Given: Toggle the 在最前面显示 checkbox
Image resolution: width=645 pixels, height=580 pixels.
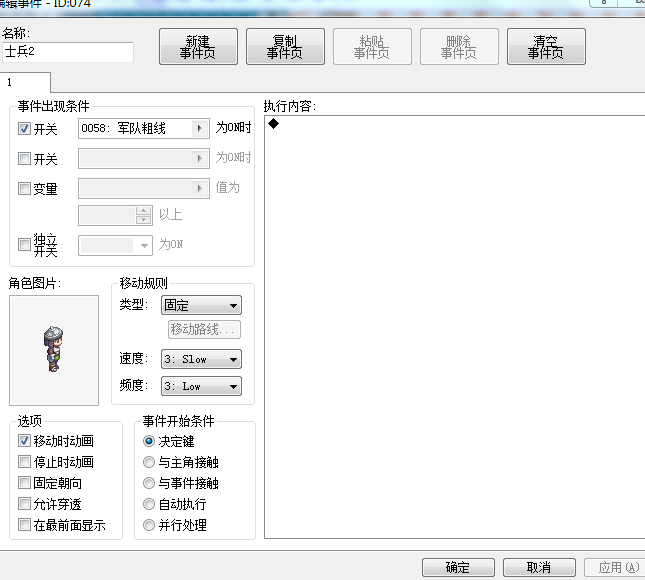Looking at the screenshot, I should [x=24, y=524].
